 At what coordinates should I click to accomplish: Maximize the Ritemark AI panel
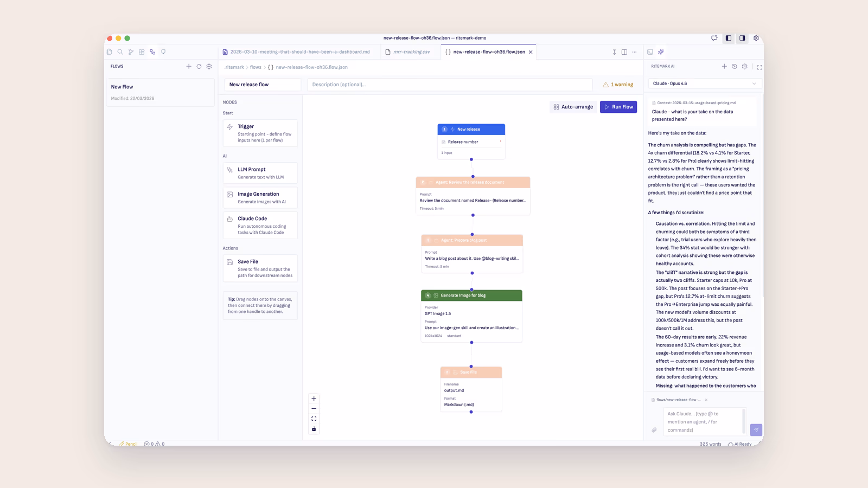point(759,67)
